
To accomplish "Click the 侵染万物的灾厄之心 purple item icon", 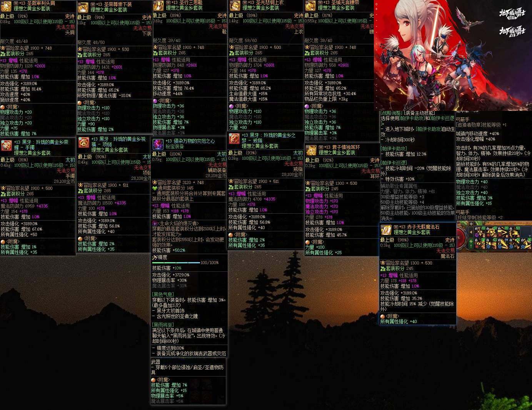I will 158,144.
